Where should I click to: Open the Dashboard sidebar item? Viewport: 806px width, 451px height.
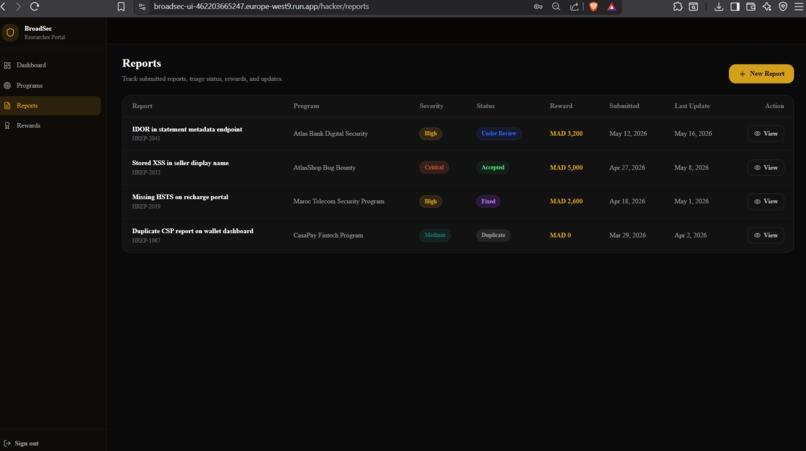50,65
